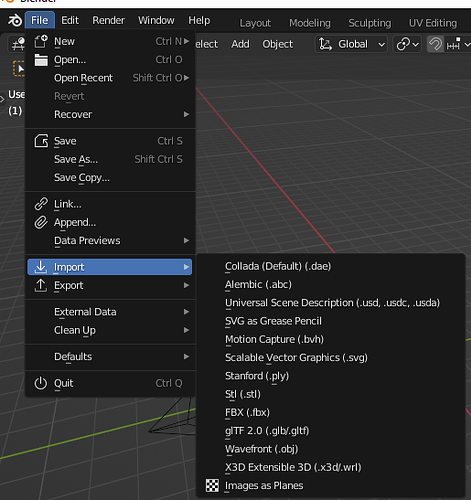Choose Stanford (.ply) import
The height and width of the screenshot is (500, 471).
point(331,376)
